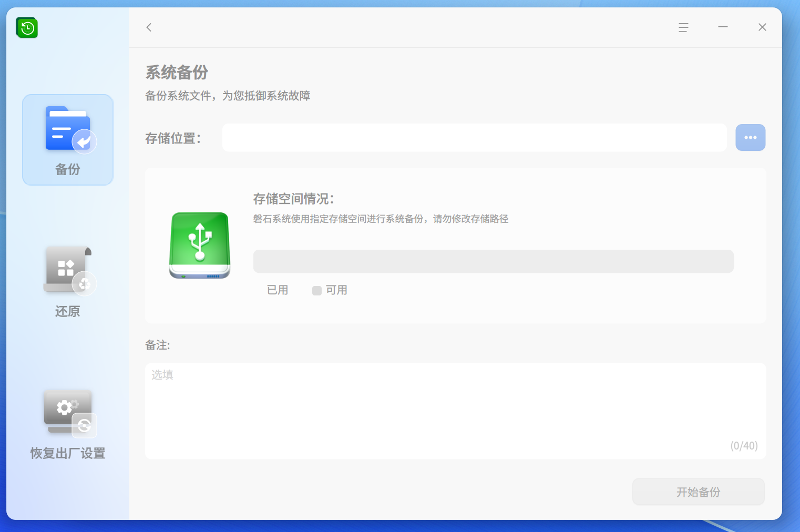This screenshot has width=800, height=532.
Task: Click the 可用 legend swatch
Action: 317,291
